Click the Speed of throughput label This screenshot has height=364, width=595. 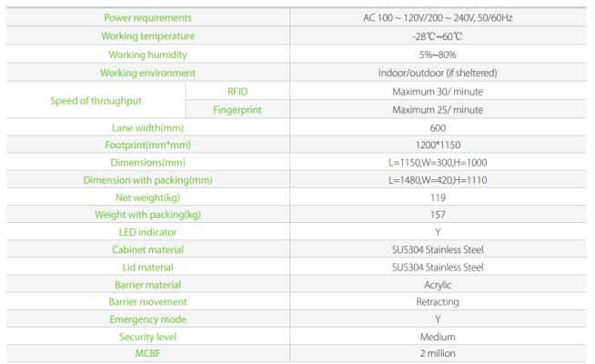[96, 100]
